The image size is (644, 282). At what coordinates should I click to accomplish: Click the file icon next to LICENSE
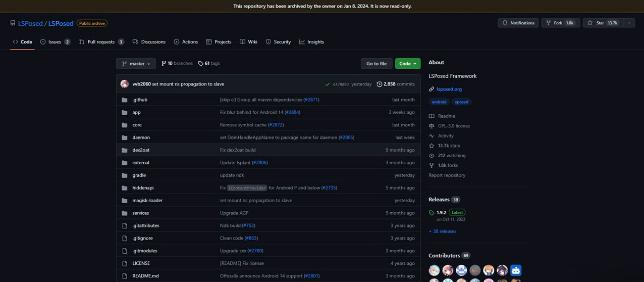(125, 263)
